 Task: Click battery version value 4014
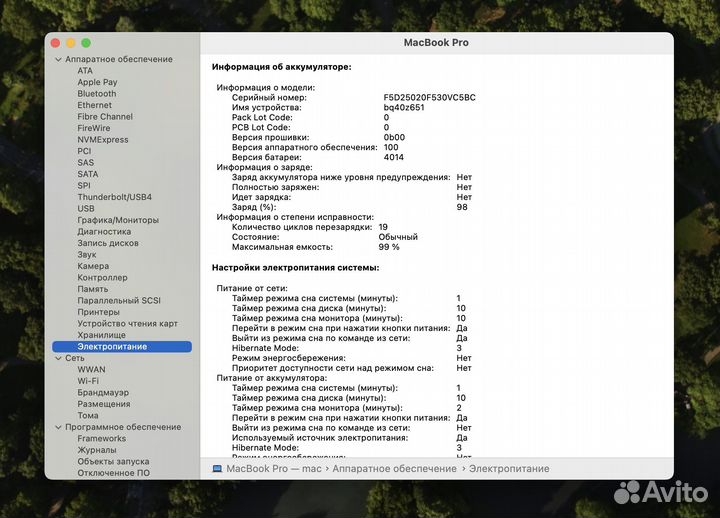tap(394, 157)
